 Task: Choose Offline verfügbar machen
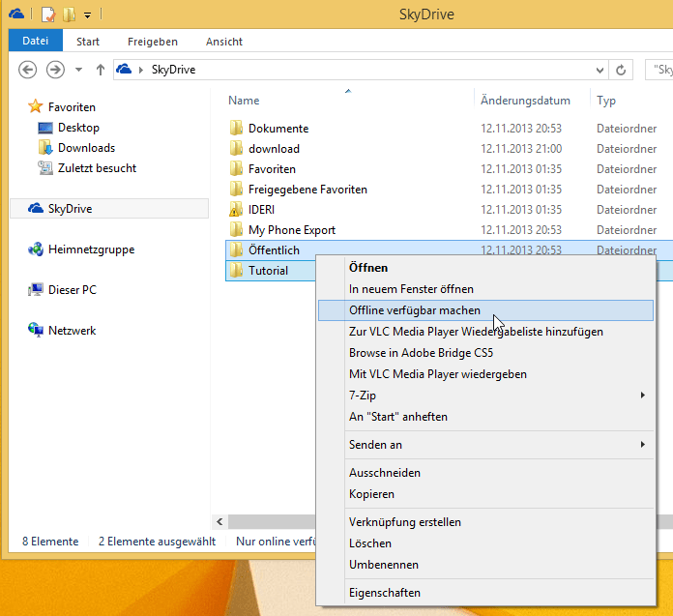point(485,310)
